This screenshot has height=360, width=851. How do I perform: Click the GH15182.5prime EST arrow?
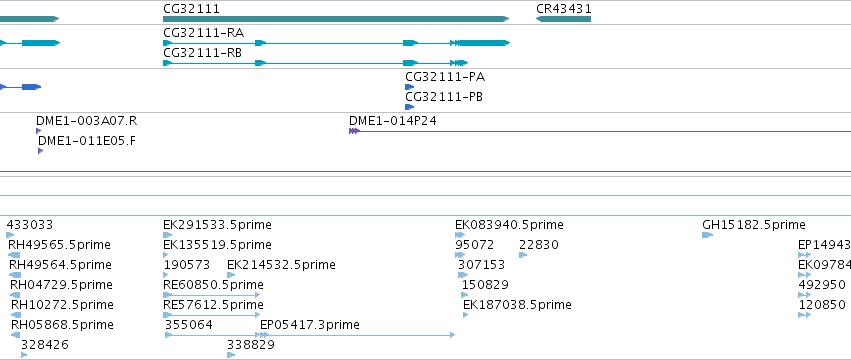tap(707, 235)
